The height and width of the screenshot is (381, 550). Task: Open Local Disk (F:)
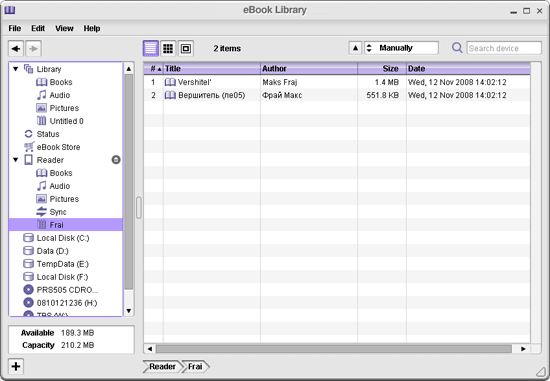(56, 277)
